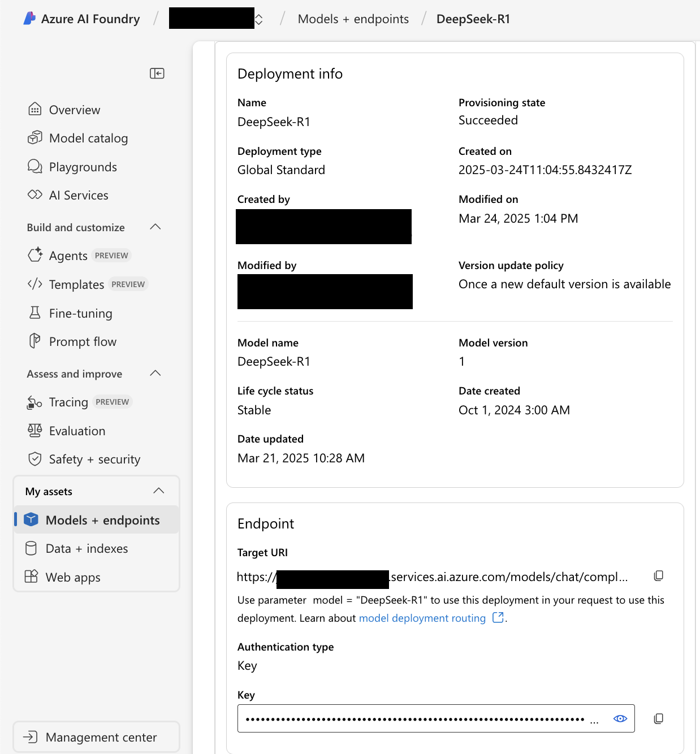The image size is (700, 754).
Task: Navigate to Prompt flow
Action: pos(83,341)
